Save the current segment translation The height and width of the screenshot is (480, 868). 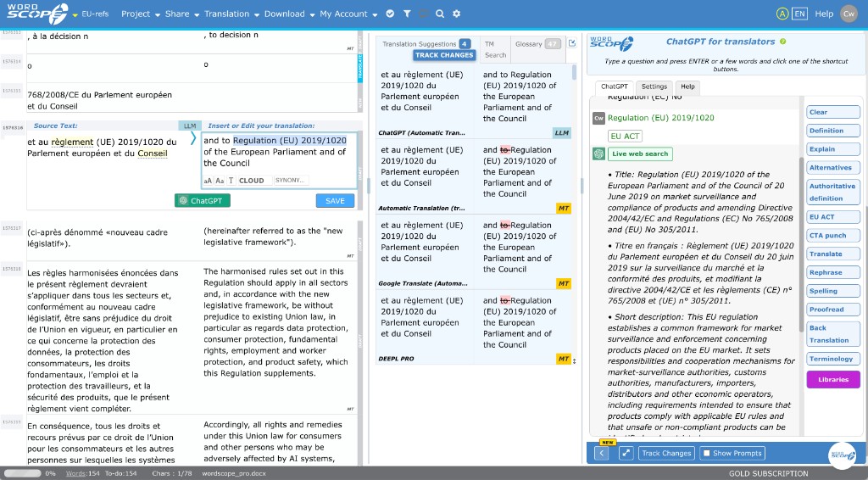(x=335, y=201)
